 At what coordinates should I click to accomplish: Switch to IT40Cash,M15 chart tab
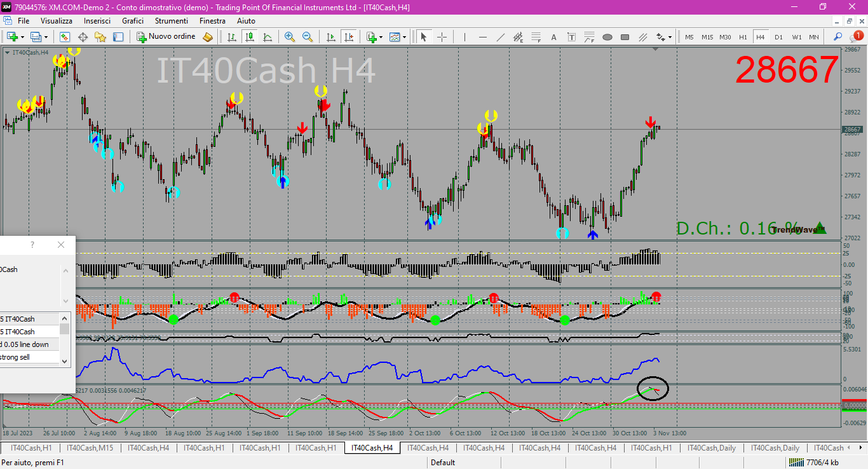[x=90, y=448]
